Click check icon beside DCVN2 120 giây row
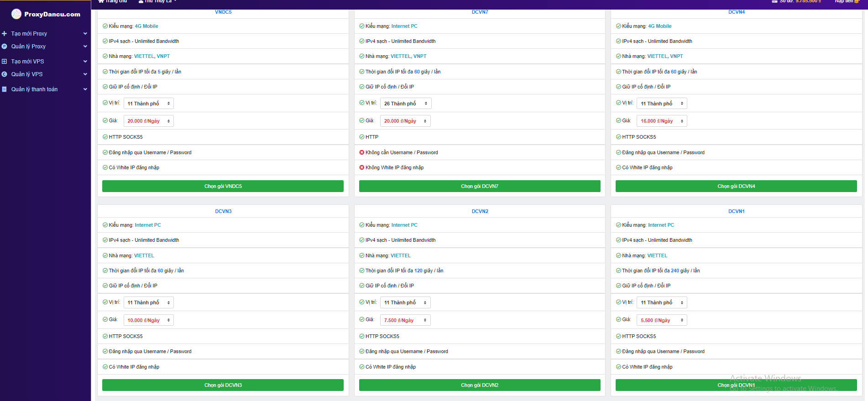 pyautogui.click(x=362, y=271)
